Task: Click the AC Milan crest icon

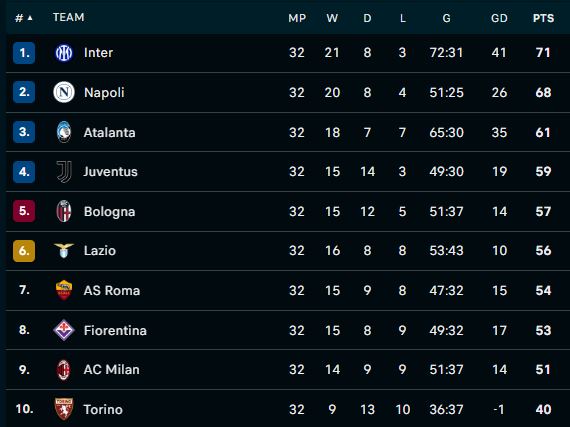Action: (64, 370)
